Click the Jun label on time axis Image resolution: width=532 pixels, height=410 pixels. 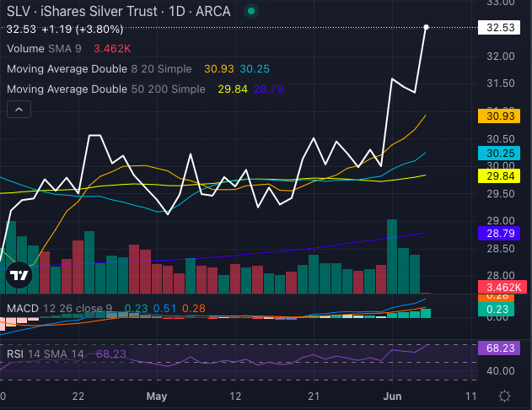point(392,397)
